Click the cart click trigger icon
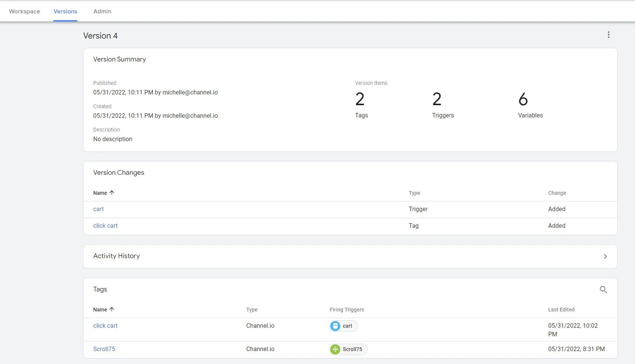The height and width of the screenshot is (364, 635). pyautogui.click(x=335, y=326)
